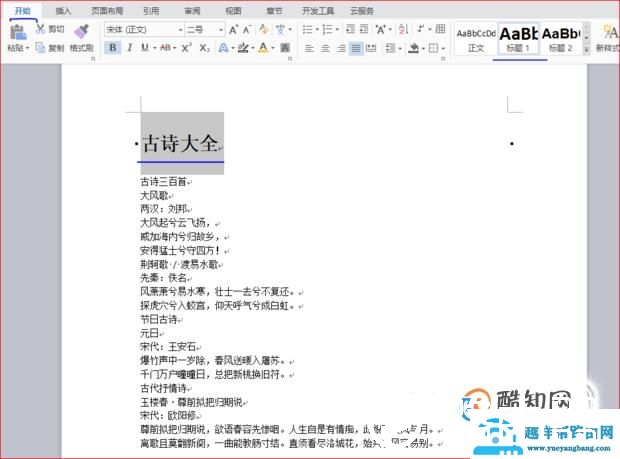Click the borders icon
This screenshot has height=459, width=620.
pos(434,49)
